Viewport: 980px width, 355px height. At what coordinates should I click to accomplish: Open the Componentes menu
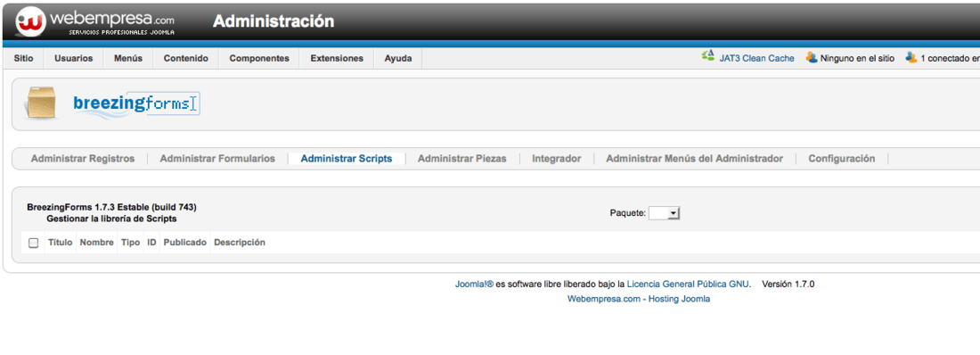pyautogui.click(x=259, y=58)
